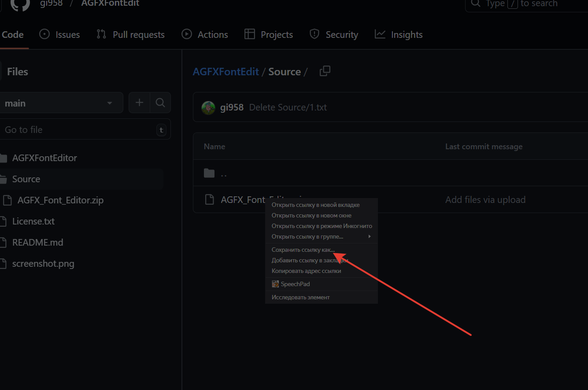
Task: Click AGFXFontEdit in the breadcrumb path
Action: click(226, 72)
